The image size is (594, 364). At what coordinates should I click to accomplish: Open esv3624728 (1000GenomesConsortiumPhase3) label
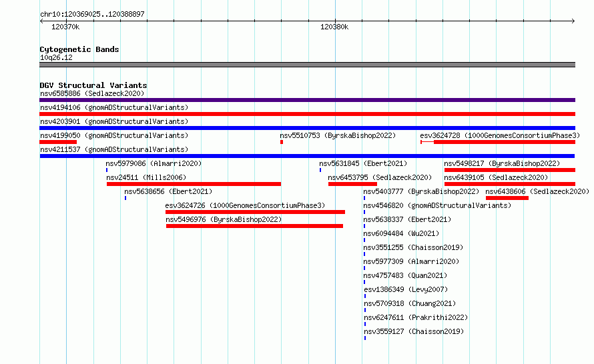[x=500, y=135]
